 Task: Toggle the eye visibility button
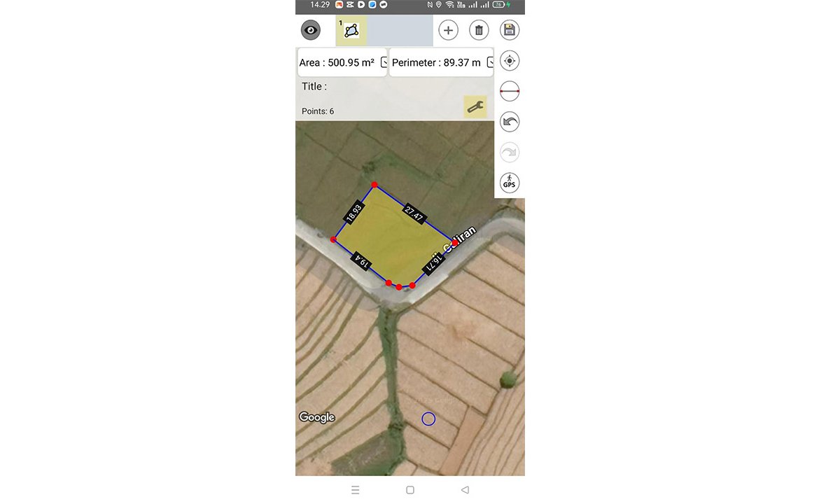[x=311, y=30]
